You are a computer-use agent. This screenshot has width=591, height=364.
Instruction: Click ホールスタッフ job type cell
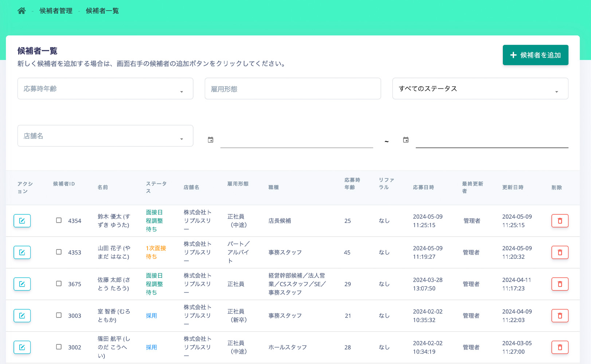tap(287, 347)
